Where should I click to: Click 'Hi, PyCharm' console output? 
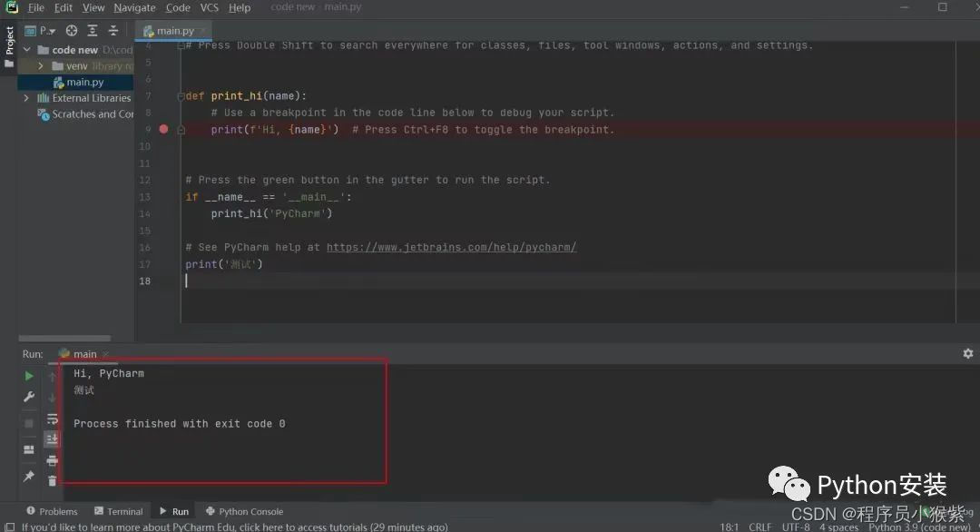click(x=109, y=373)
